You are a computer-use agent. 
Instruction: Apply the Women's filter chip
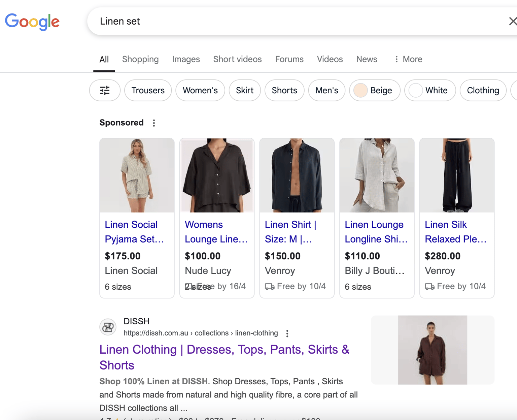pyautogui.click(x=200, y=90)
